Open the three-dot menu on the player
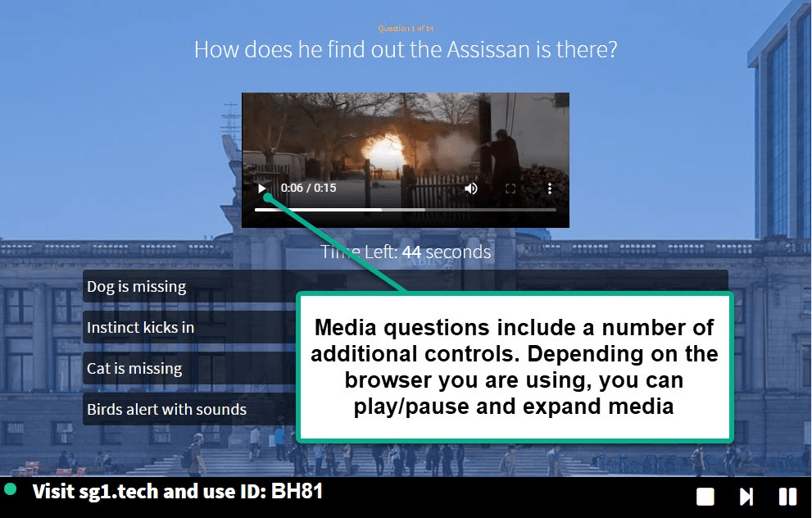 (x=549, y=188)
